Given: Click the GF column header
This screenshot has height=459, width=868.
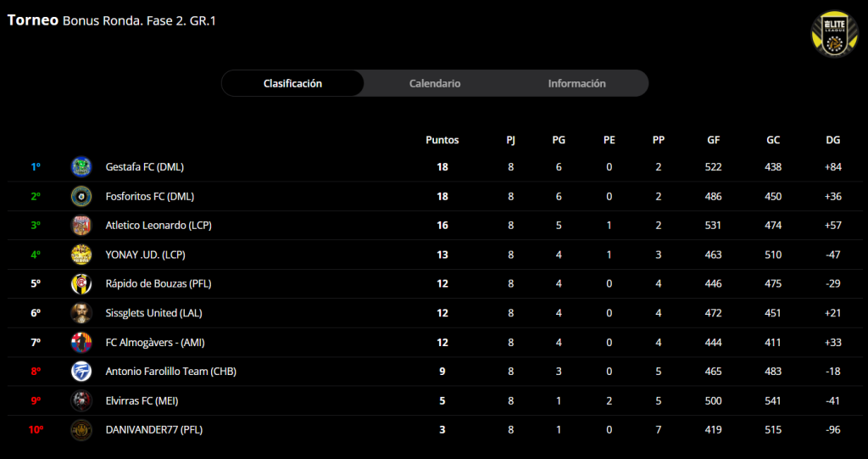Looking at the screenshot, I should pos(713,140).
